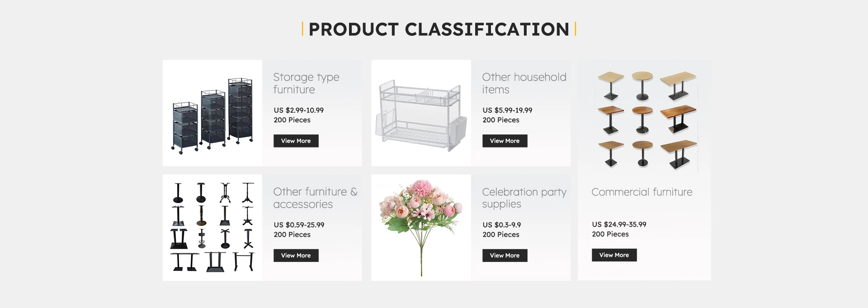Click the Commercial furniture title
This screenshot has width=868, height=308.
642,192
